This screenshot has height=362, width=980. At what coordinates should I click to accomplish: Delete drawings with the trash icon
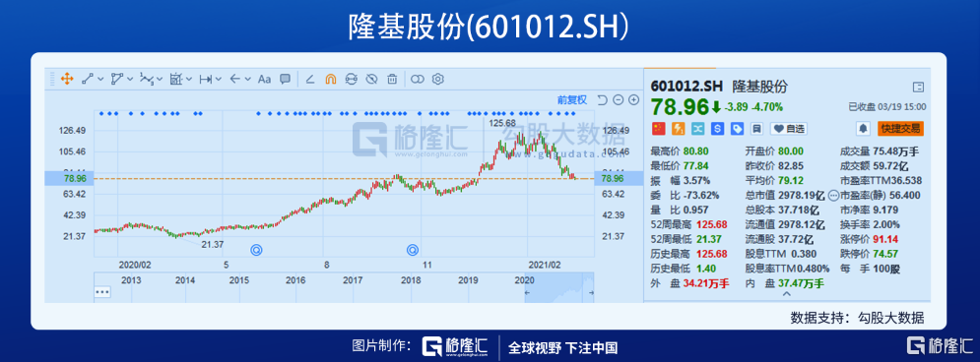[x=392, y=80]
